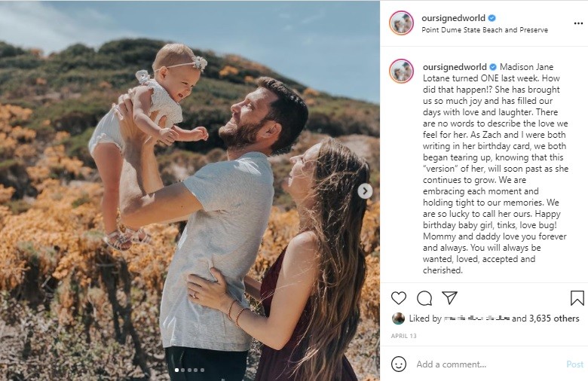Image resolution: width=588 pixels, height=381 pixels.
Task: Open the avatar beside the caption
Action: pos(401,71)
